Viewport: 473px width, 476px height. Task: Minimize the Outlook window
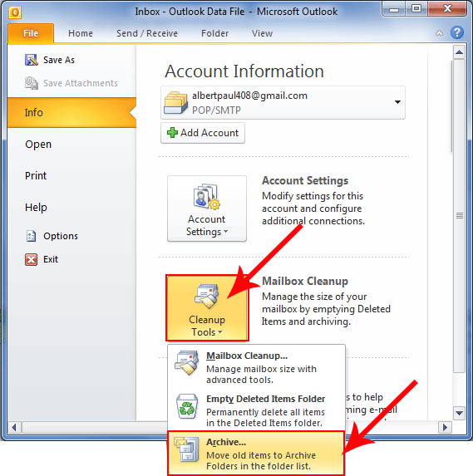pos(394,9)
